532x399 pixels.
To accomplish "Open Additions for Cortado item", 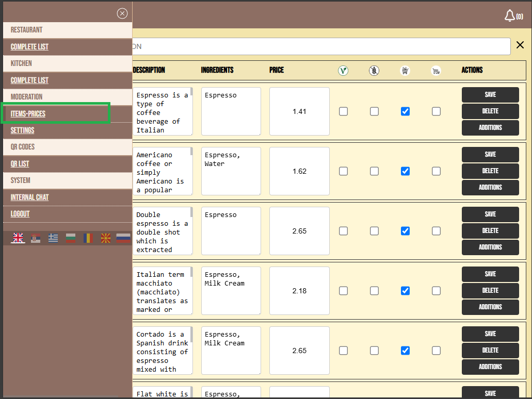I will tap(490, 367).
